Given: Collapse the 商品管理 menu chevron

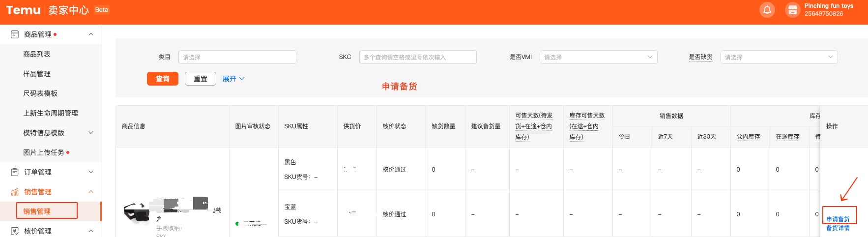Looking at the screenshot, I should [91, 34].
